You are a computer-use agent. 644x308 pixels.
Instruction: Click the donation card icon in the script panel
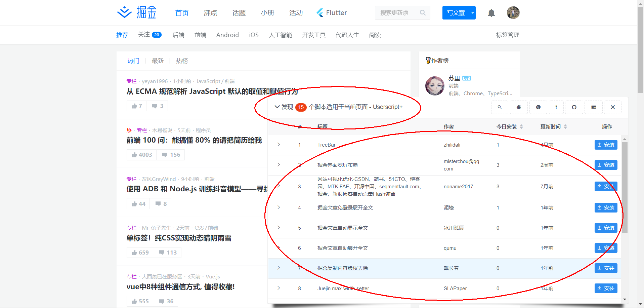(x=593, y=107)
